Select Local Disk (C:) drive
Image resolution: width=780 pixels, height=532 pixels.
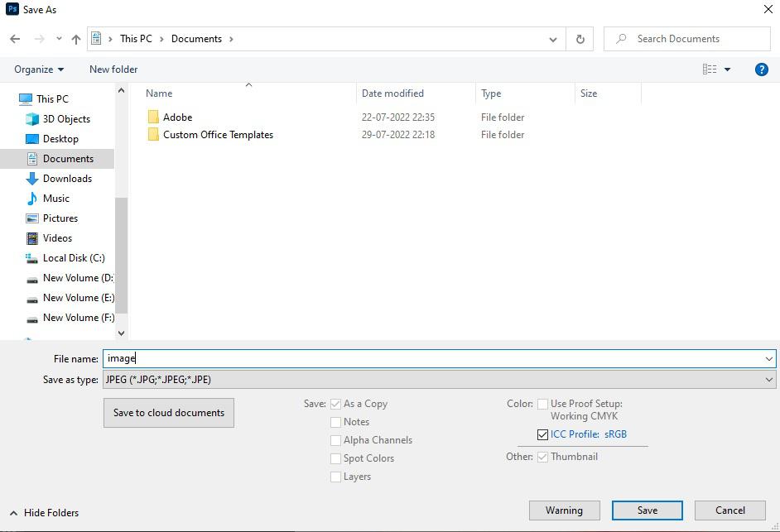coord(65,258)
